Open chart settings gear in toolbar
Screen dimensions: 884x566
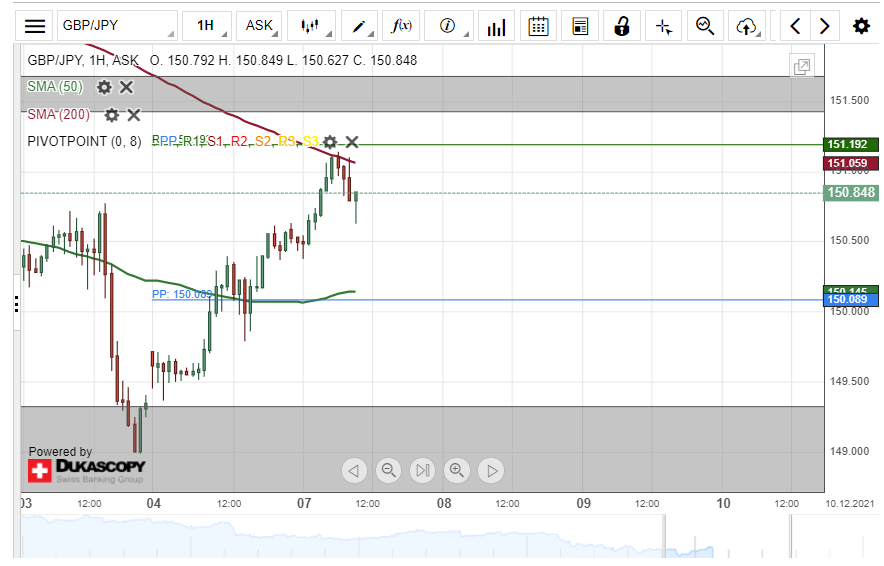tap(860, 26)
